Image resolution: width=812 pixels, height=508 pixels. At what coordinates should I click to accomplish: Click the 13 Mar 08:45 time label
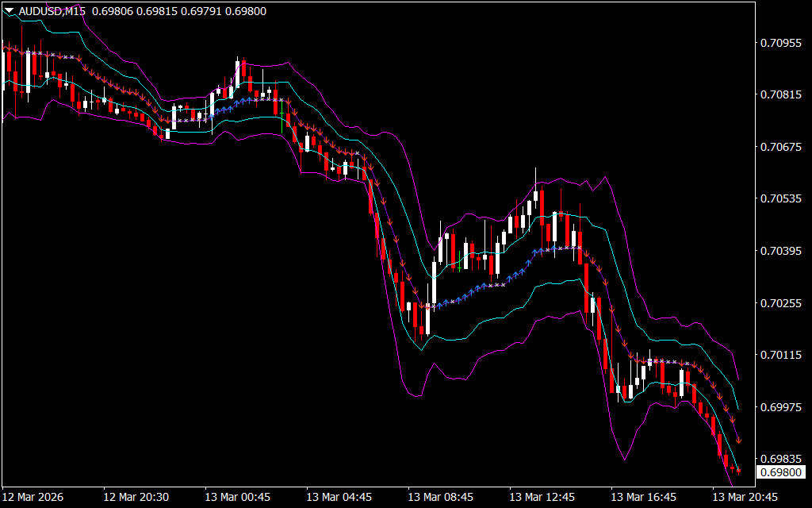tap(440, 497)
